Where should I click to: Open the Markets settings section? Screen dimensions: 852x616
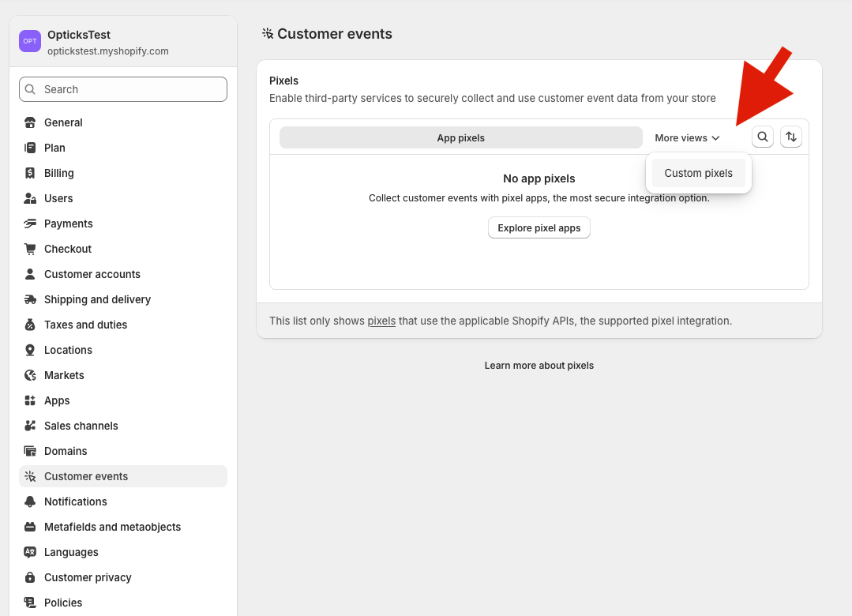63,375
